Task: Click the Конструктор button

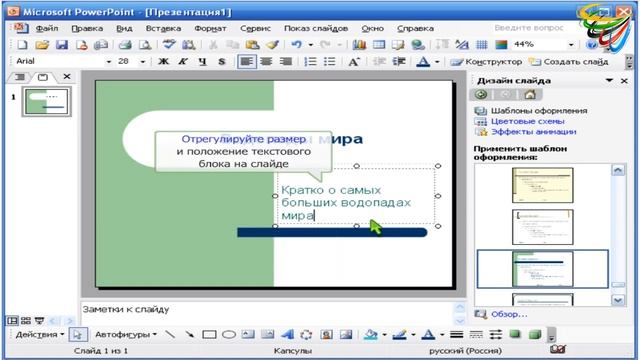Action: (x=486, y=62)
